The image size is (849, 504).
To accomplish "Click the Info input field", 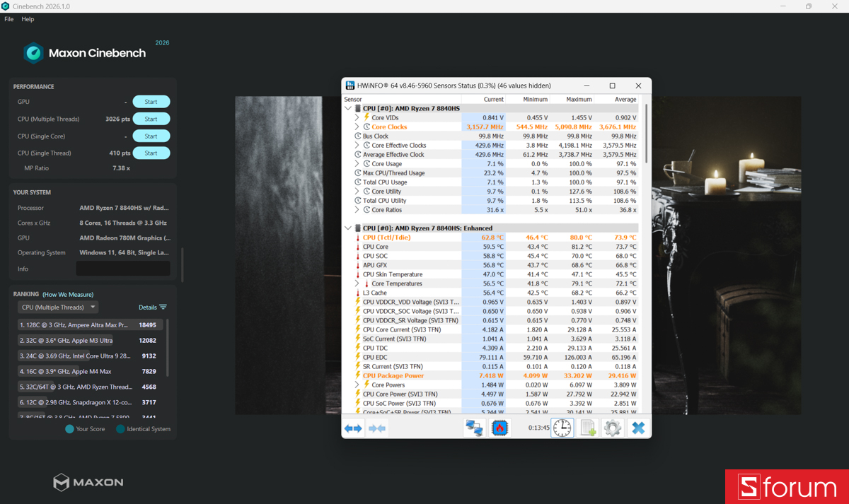I will coord(123,269).
